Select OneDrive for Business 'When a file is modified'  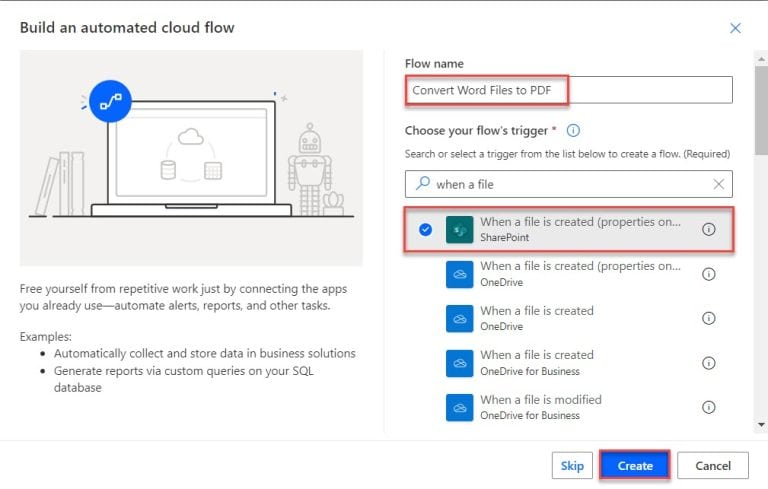[569, 407]
